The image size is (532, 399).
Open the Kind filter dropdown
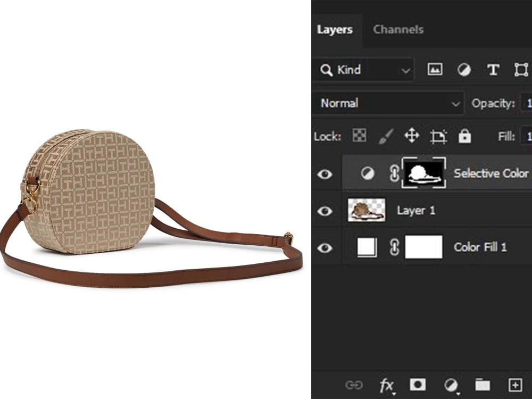pos(363,70)
